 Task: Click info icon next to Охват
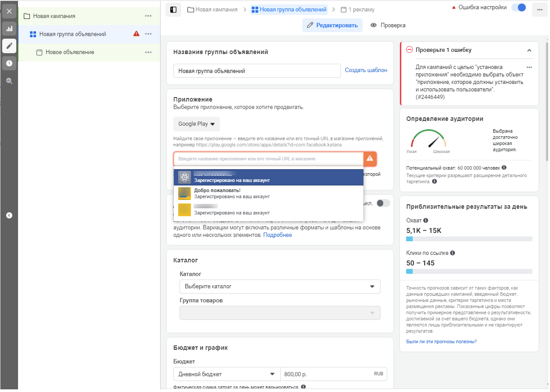click(x=425, y=221)
